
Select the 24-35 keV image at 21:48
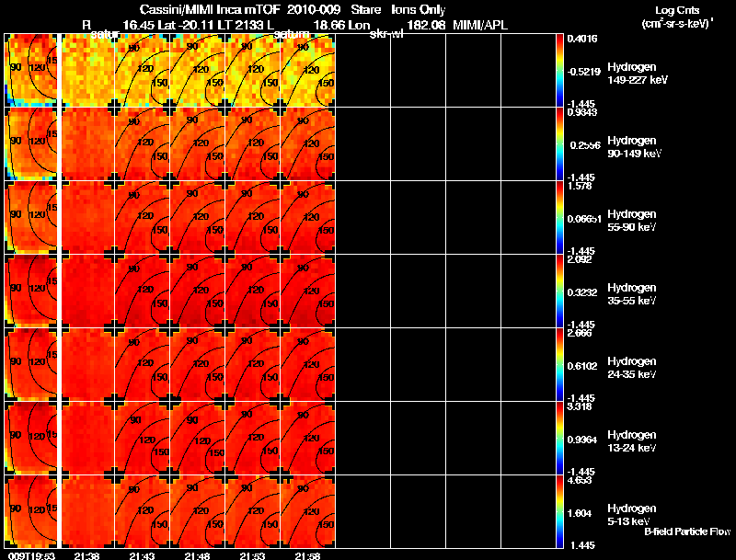point(198,365)
